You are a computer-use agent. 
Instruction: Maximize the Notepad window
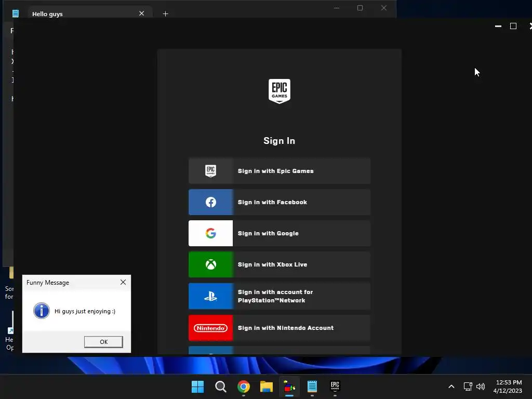coord(360,8)
